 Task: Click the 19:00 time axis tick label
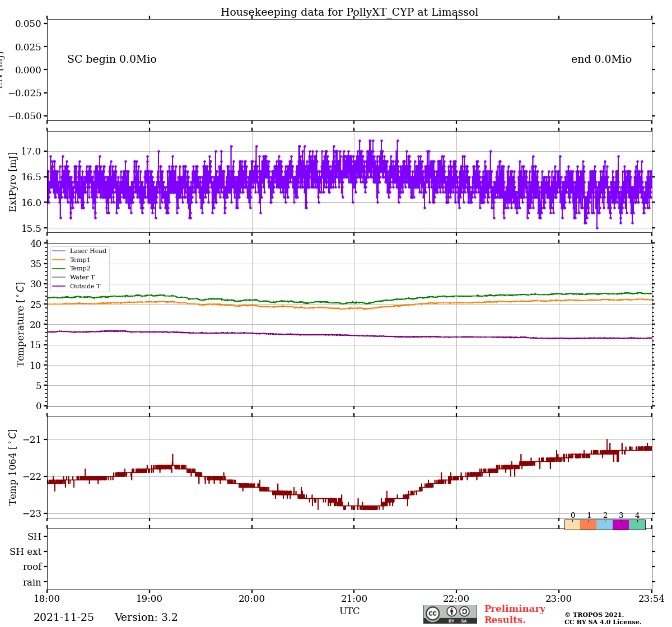150,599
